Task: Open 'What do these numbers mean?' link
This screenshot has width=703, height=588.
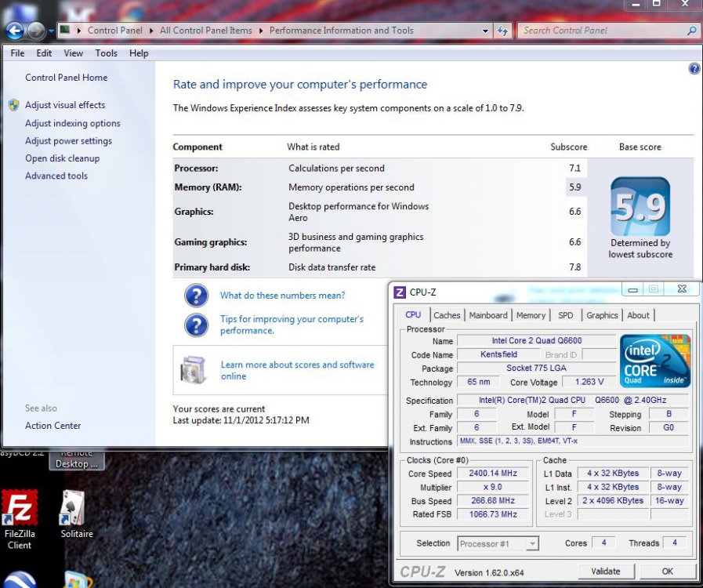Action: point(282,296)
